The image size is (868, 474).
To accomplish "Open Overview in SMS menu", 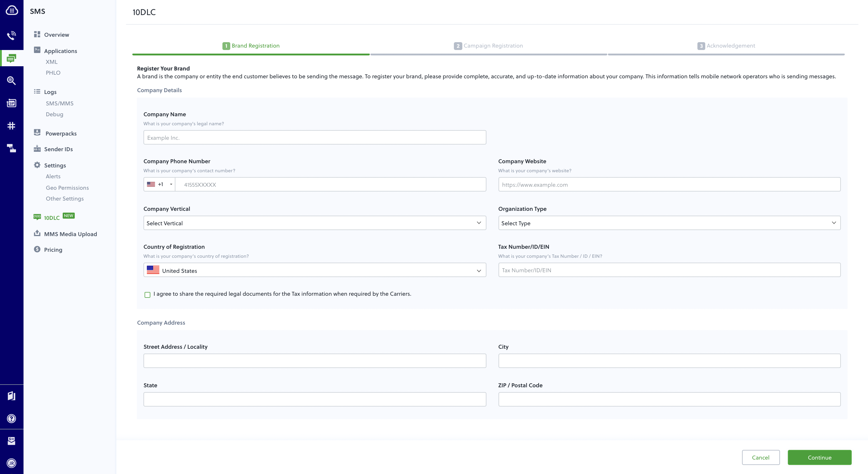I will pos(57,35).
